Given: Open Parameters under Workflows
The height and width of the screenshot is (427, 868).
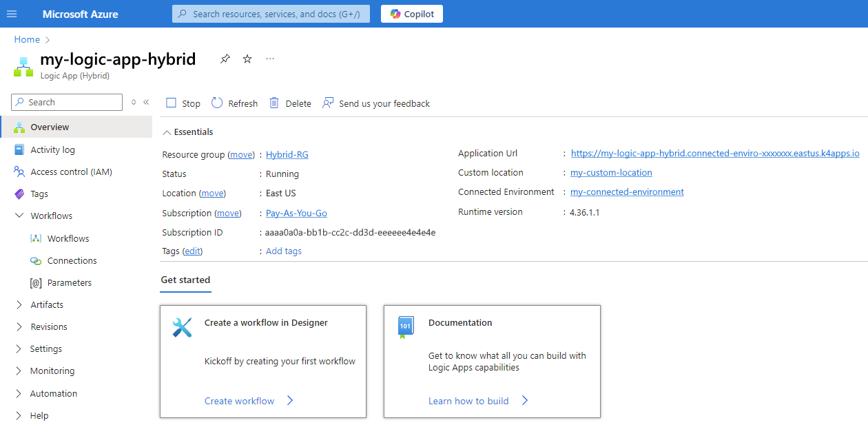Looking at the screenshot, I should pos(72,282).
